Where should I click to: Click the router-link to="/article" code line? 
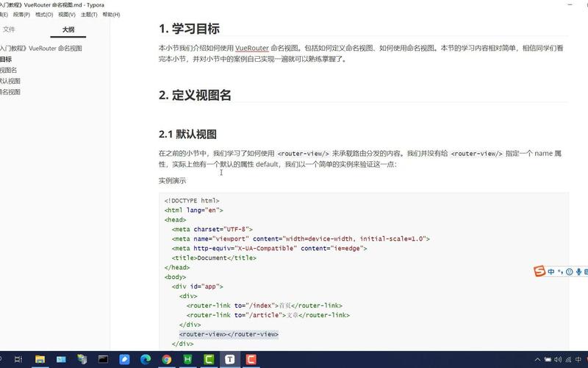tap(268, 315)
